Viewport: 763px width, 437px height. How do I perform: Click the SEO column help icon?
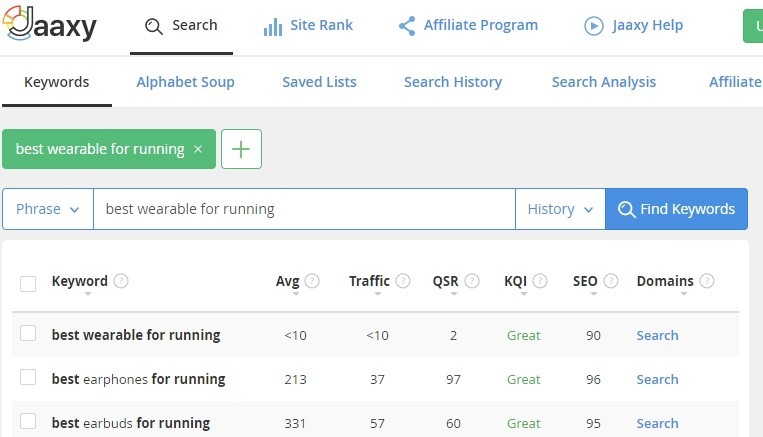[x=611, y=281]
